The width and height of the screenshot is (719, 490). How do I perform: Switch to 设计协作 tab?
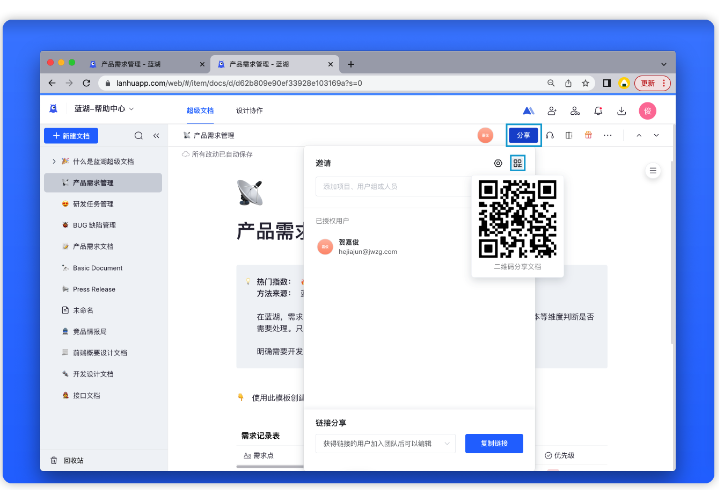pos(249,110)
